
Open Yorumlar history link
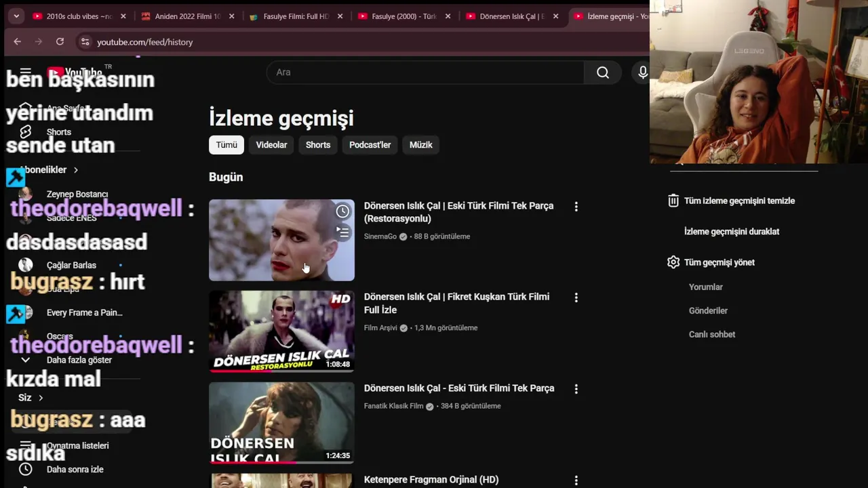(706, 287)
